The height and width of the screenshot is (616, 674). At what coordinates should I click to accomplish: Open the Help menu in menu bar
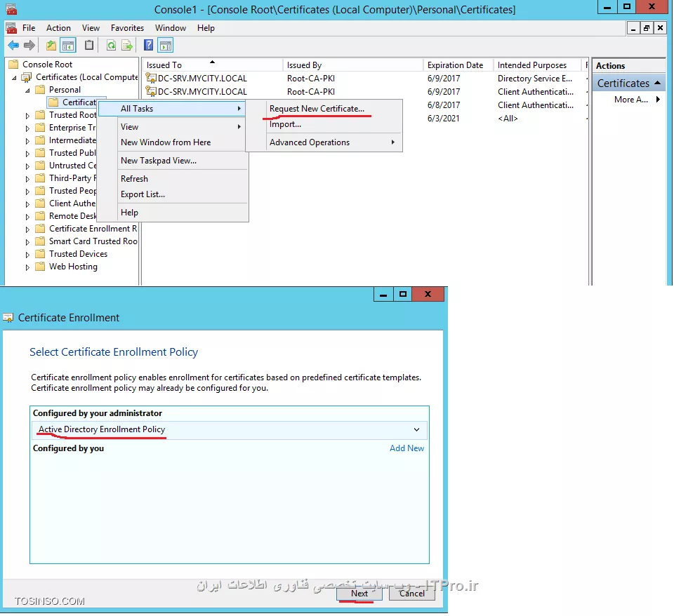pos(206,28)
